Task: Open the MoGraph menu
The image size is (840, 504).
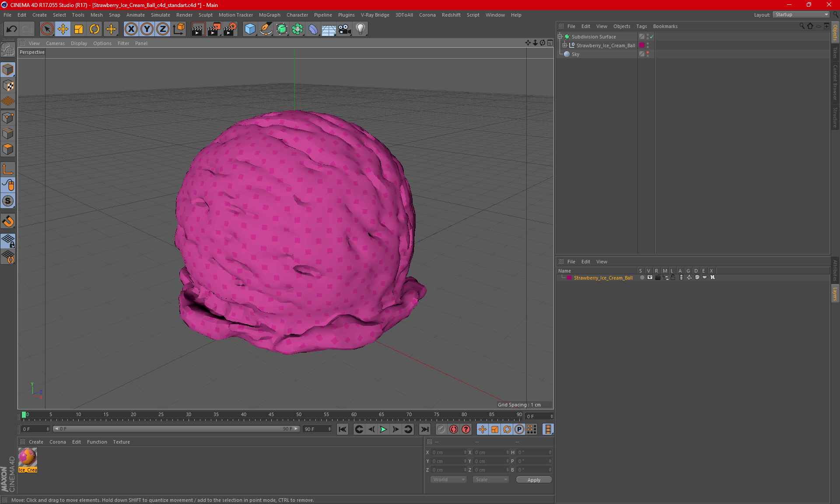Action: (269, 15)
